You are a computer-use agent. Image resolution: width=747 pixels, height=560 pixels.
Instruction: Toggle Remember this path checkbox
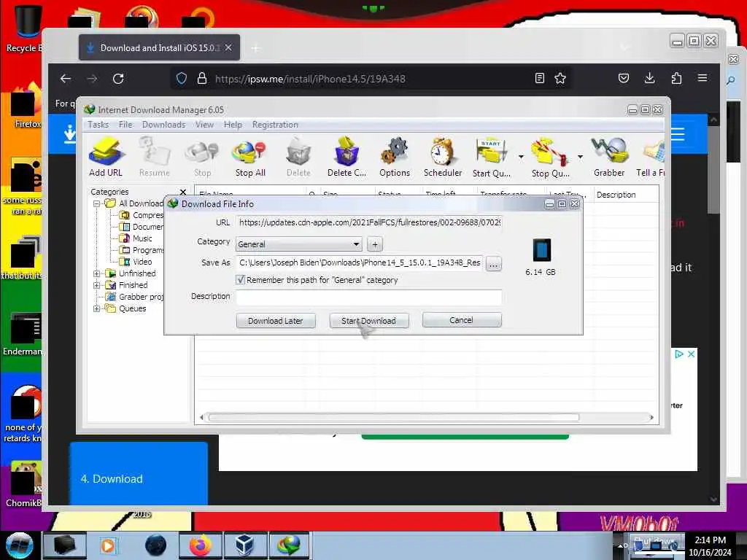pos(241,280)
